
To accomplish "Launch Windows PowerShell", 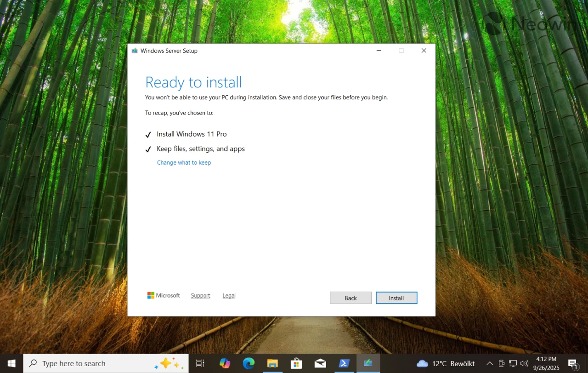I will [x=344, y=363].
